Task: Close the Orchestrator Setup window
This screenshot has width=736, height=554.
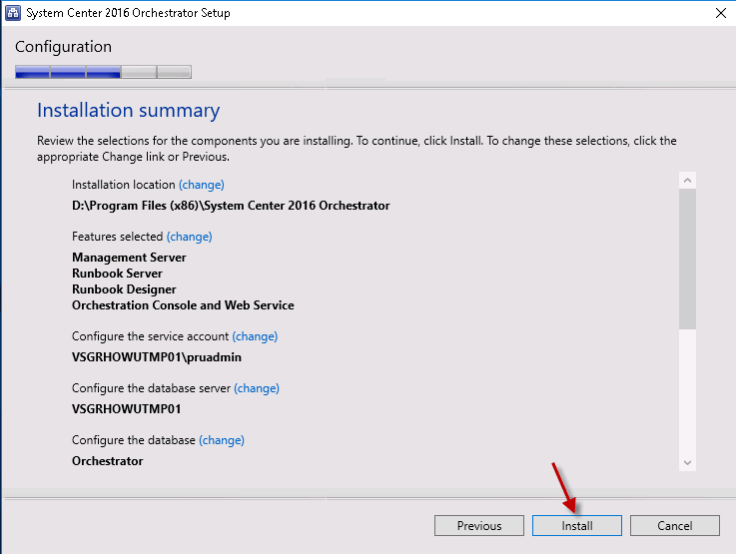Action: click(x=720, y=13)
